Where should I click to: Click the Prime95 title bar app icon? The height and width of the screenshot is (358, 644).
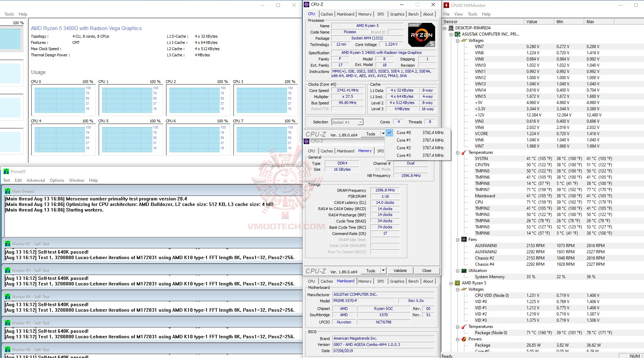[x=6, y=171]
